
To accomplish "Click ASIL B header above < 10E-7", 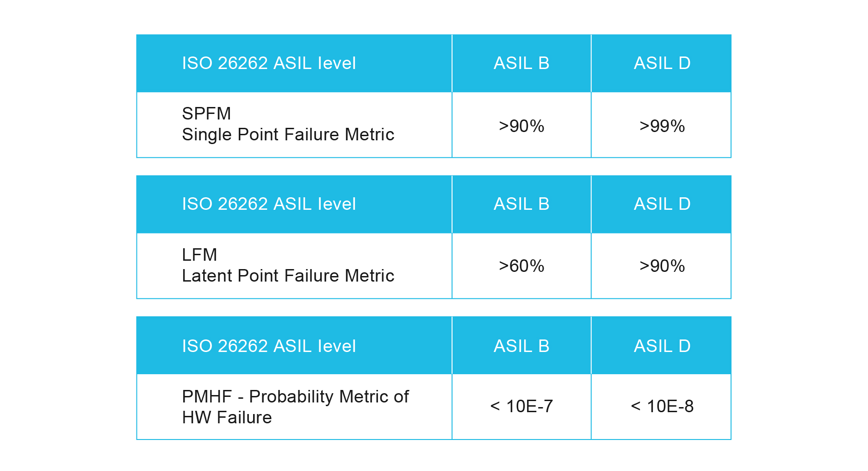I will pyautogui.click(x=521, y=346).
